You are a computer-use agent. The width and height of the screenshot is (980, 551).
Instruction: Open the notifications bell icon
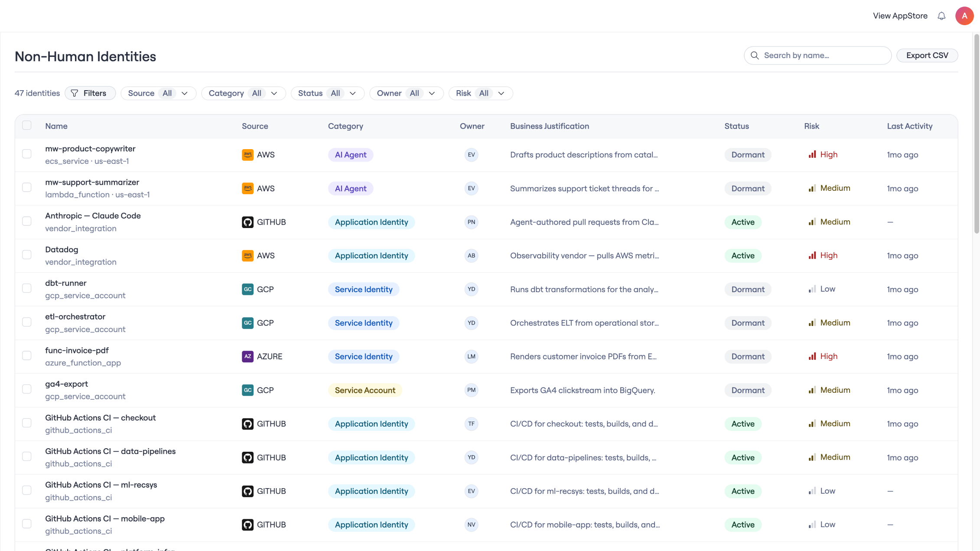[x=941, y=16]
